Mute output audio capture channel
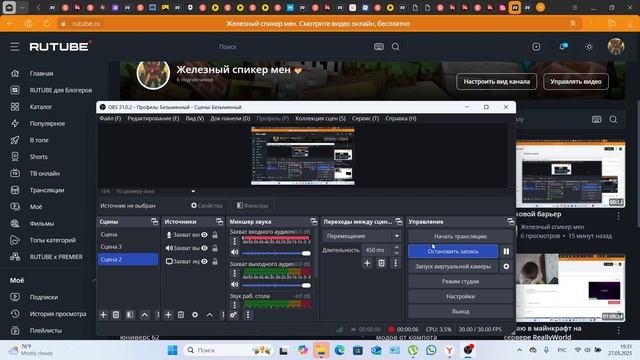 (x=235, y=284)
